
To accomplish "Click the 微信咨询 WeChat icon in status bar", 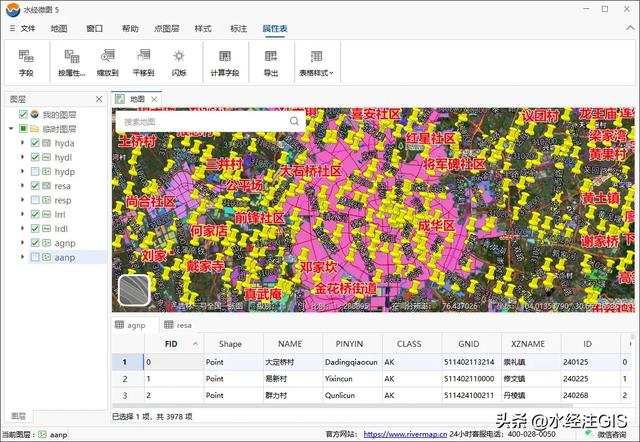I will point(588,433).
